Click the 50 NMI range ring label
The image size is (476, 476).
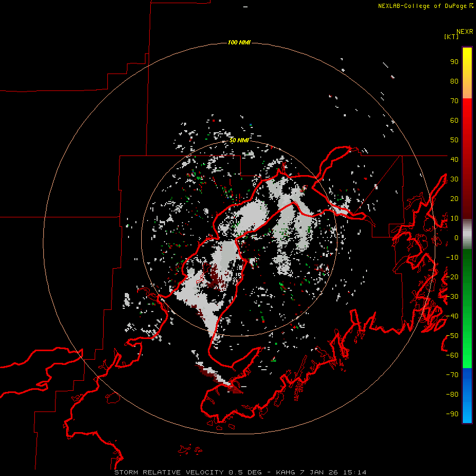coord(239,140)
